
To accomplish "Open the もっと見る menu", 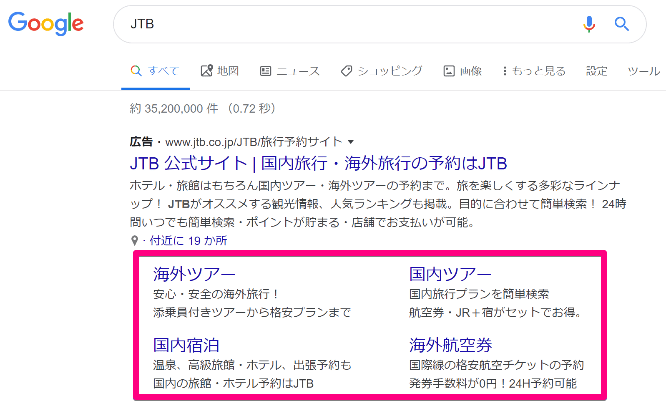I will click(534, 71).
